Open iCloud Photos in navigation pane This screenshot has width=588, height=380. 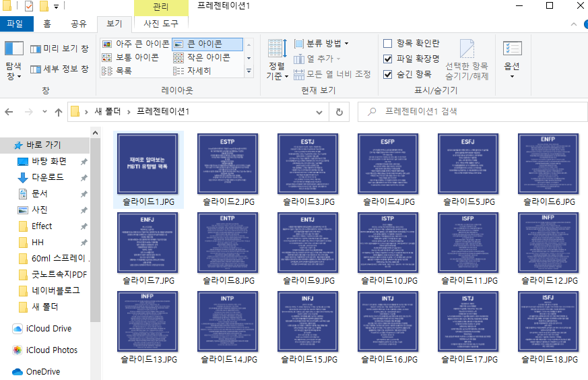(x=52, y=350)
